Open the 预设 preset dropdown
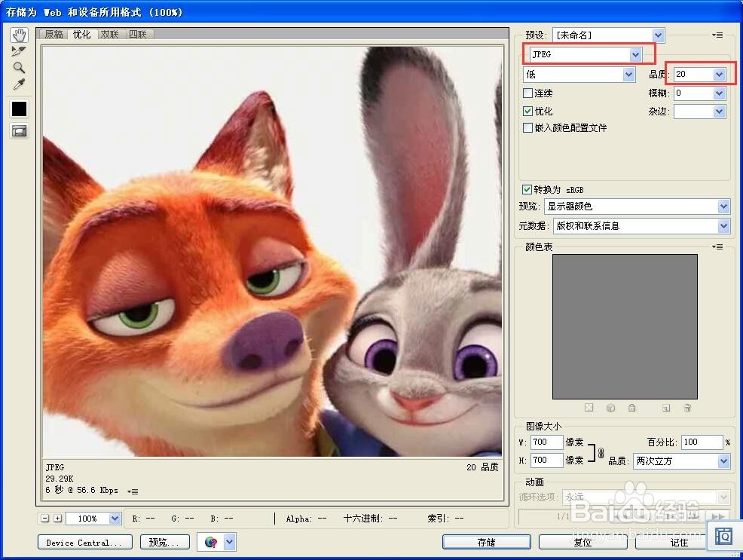Viewport: 743px width, 560px height. point(658,35)
